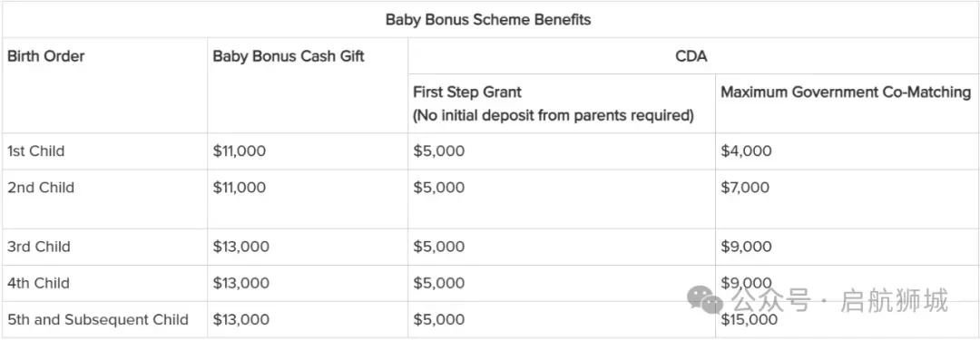Click the $11,000 cash gift for 1st Child
The image size is (980, 340).
[240, 151]
